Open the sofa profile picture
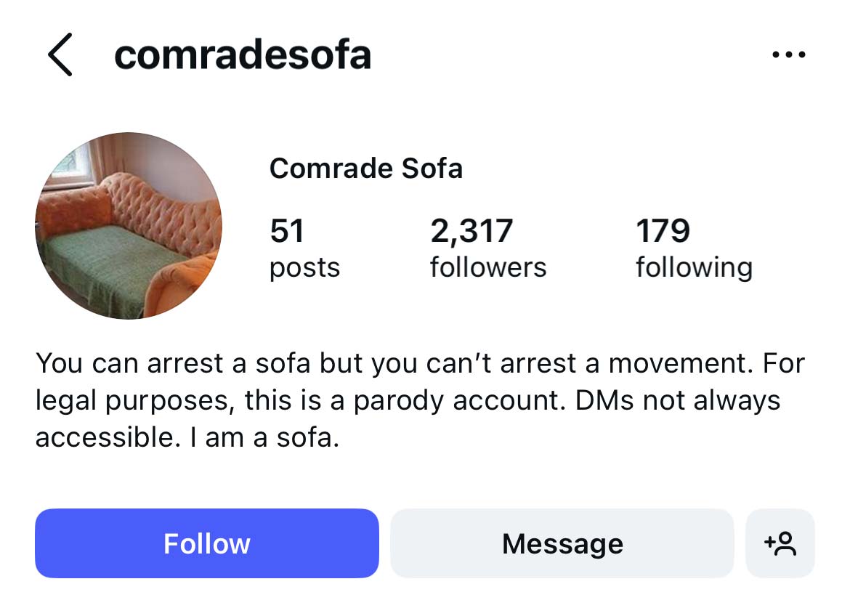Viewport: 850px width, 616px height. (129, 226)
